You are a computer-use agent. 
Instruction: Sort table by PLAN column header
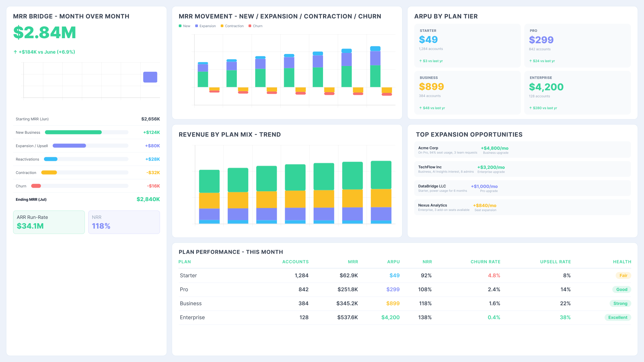click(x=184, y=262)
